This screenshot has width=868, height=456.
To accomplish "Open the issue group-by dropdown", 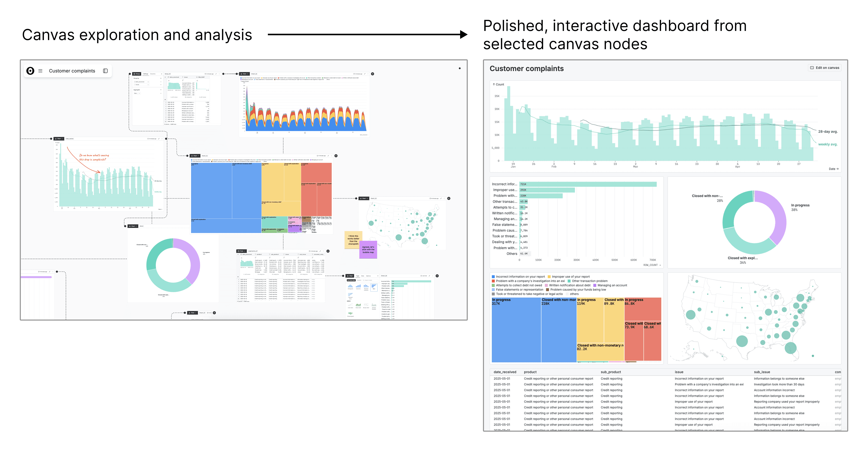I will pyautogui.click(x=148, y=85).
